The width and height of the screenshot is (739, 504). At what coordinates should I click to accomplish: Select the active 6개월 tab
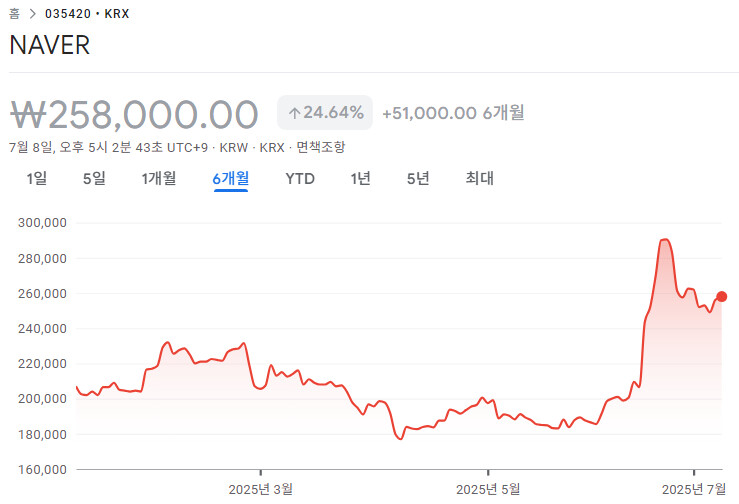(x=230, y=179)
